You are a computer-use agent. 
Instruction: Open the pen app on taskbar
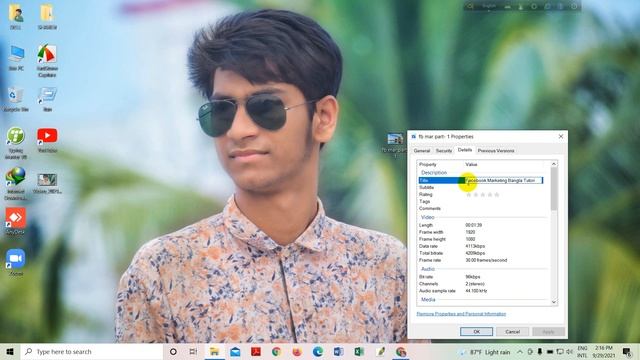[x=380, y=351]
